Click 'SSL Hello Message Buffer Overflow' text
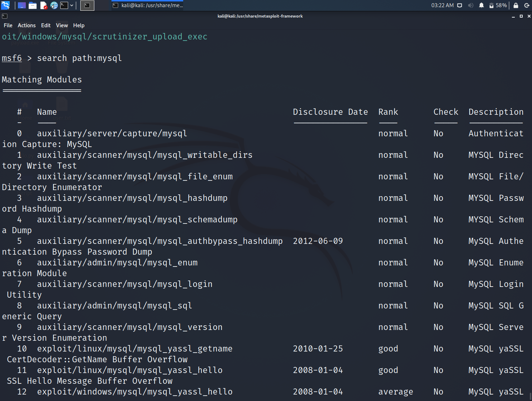Image resolution: width=532 pixels, height=401 pixels. coord(90,381)
